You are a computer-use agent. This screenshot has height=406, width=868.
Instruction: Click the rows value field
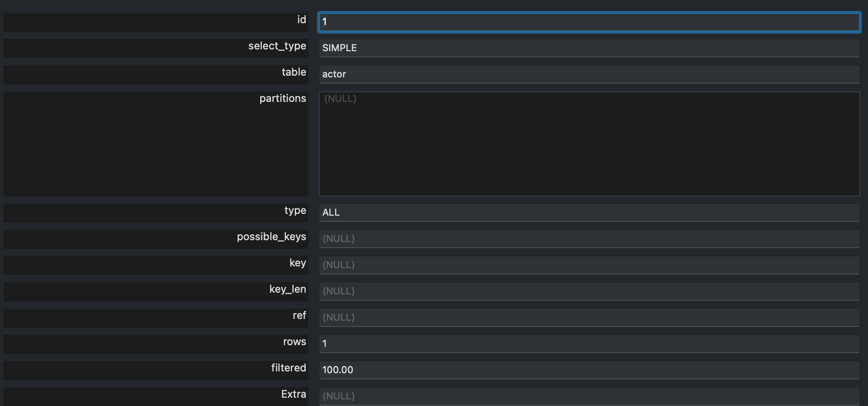coord(589,344)
